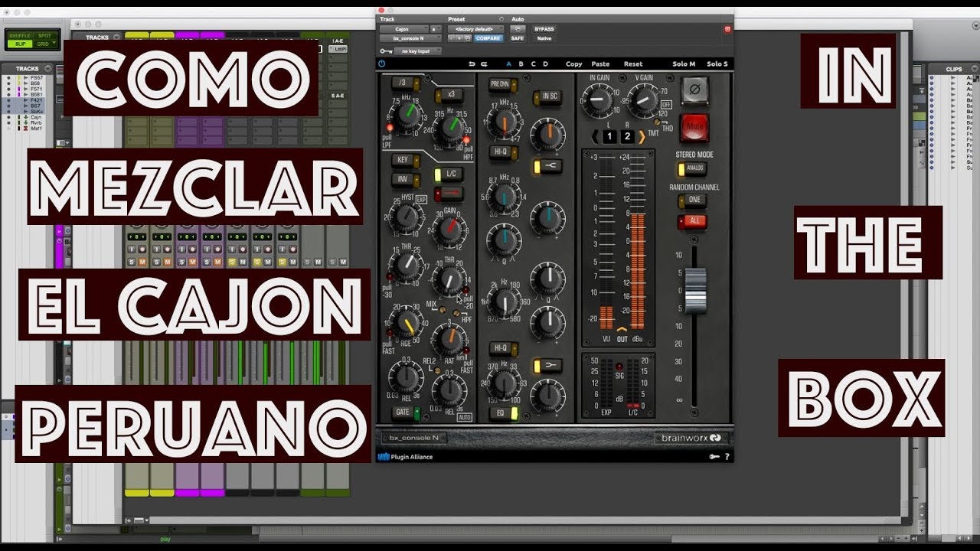This screenshot has width=980, height=551.
Task: Click the EXP hysteresis indicator
Action: [421, 199]
